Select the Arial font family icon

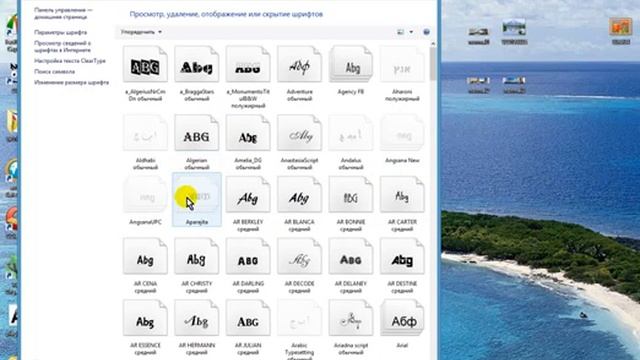[x=402, y=318]
